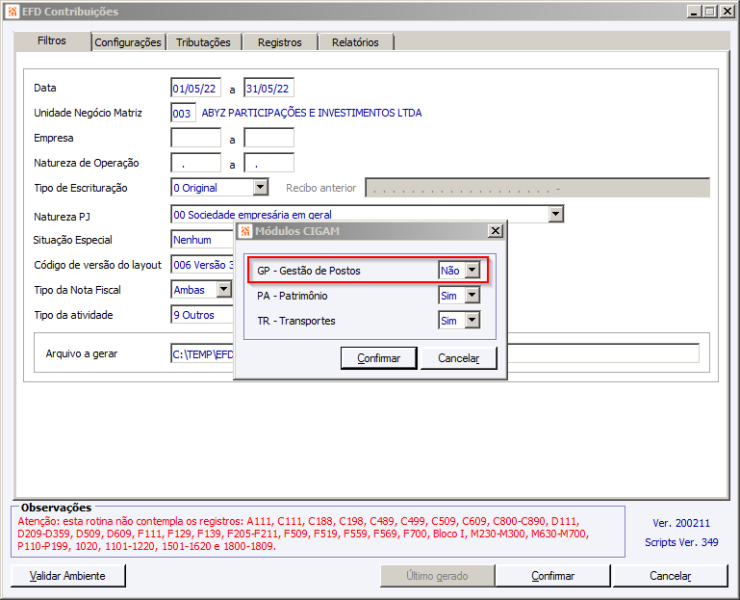This screenshot has height=600, width=740.
Task: Click the Código de versão do layout field
Action: tap(202, 265)
